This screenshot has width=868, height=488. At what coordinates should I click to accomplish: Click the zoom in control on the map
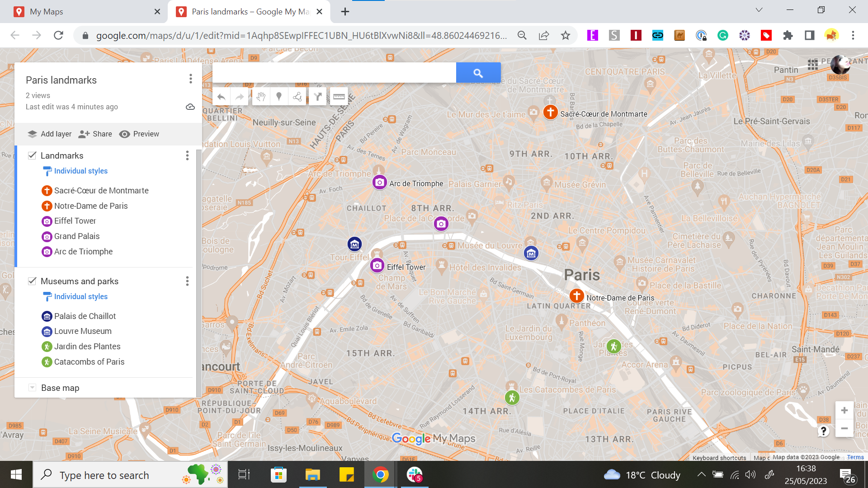(844, 410)
